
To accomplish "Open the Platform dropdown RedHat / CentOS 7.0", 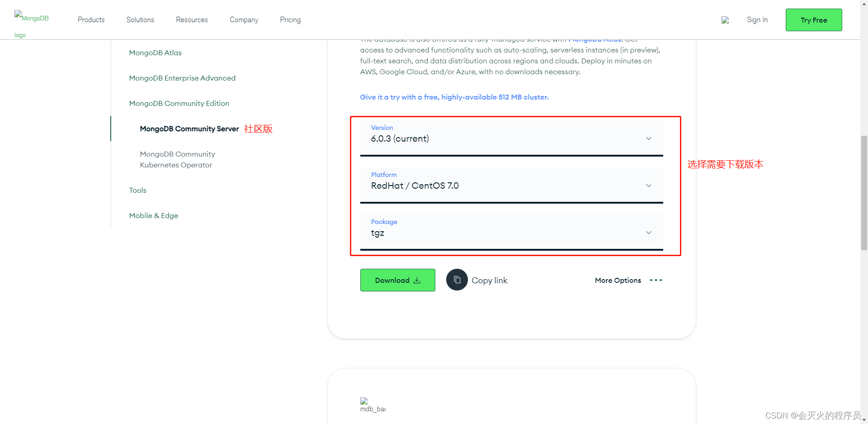I will click(511, 185).
